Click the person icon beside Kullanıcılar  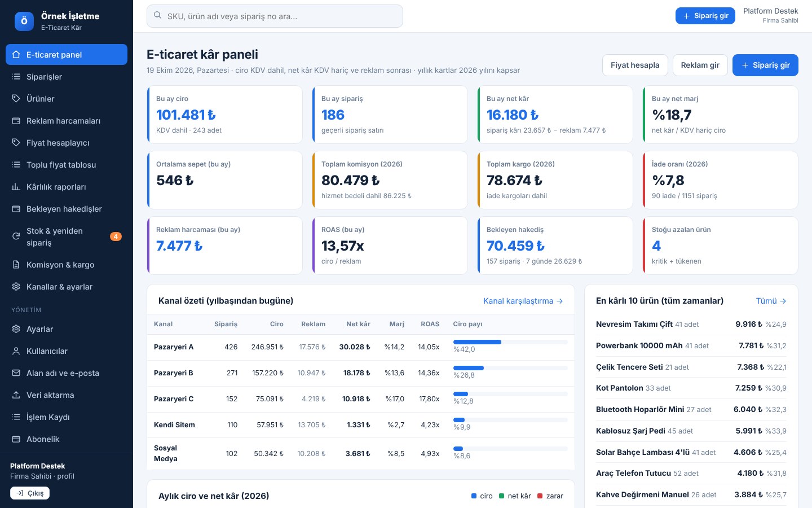click(x=16, y=351)
